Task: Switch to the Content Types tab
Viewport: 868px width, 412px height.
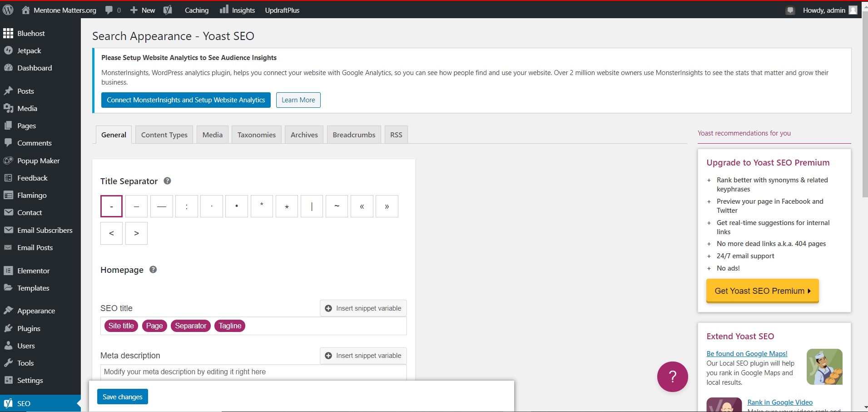Action: tap(164, 135)
